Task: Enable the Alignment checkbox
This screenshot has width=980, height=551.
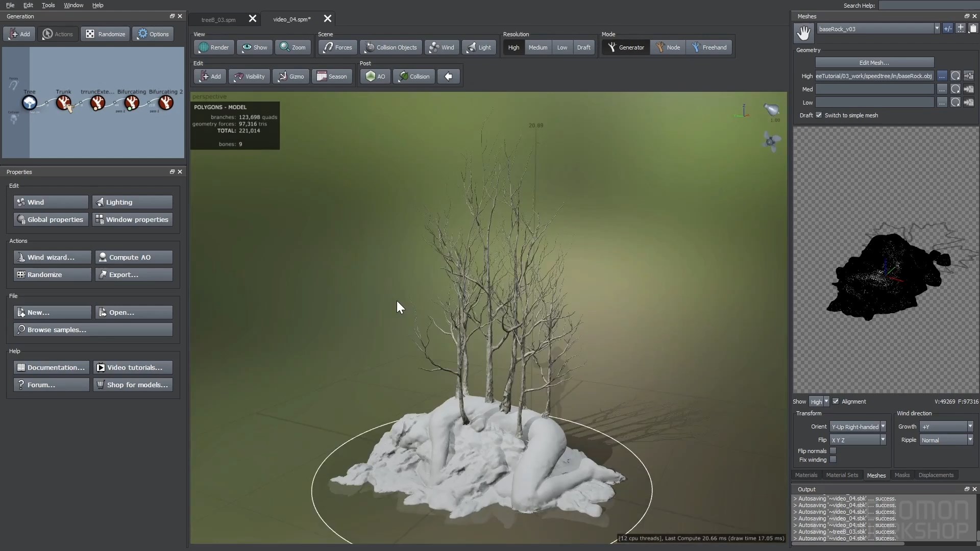Action: coord(836,402)
